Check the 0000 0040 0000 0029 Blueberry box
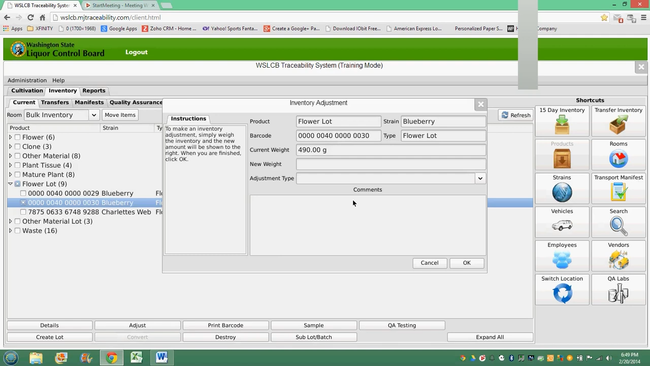Viewport: 650px width, 366px height. tap(23, 193)
